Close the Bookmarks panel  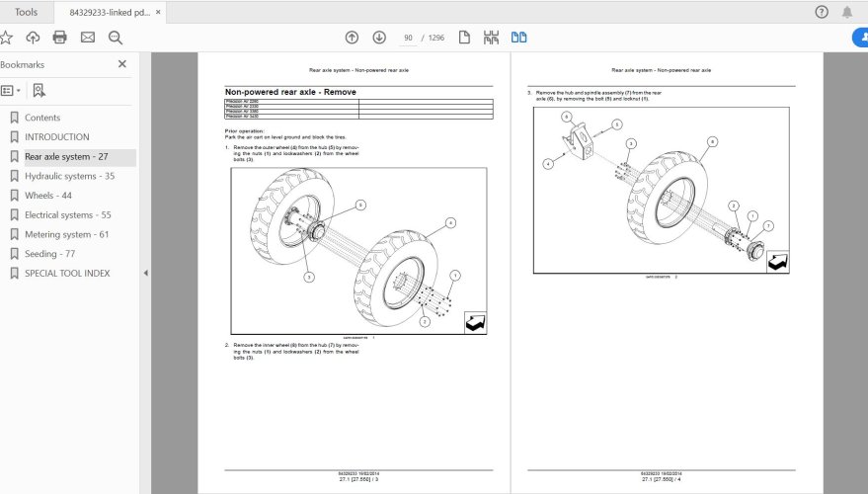pos(122,64)
